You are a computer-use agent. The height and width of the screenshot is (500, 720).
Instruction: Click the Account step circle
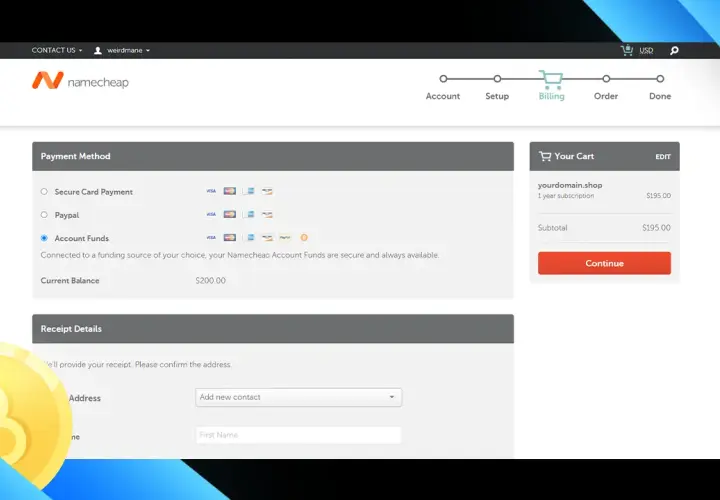click(x=443, y=79)
